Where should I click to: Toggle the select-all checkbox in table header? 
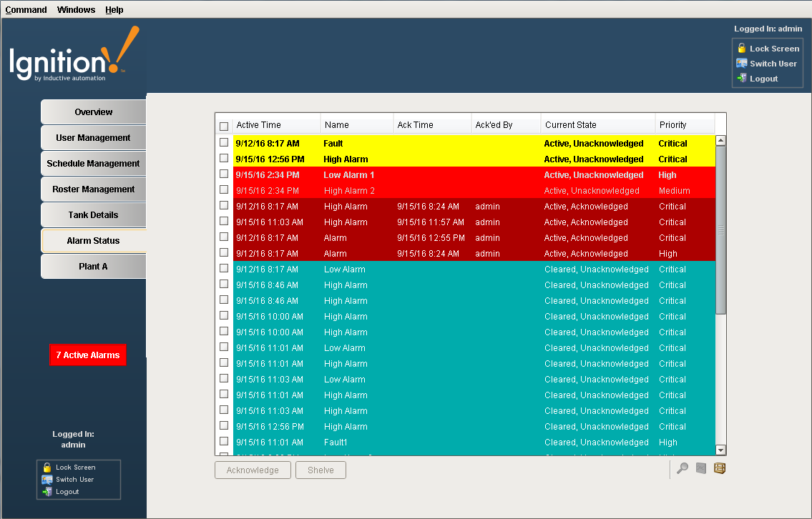(224, 127)
